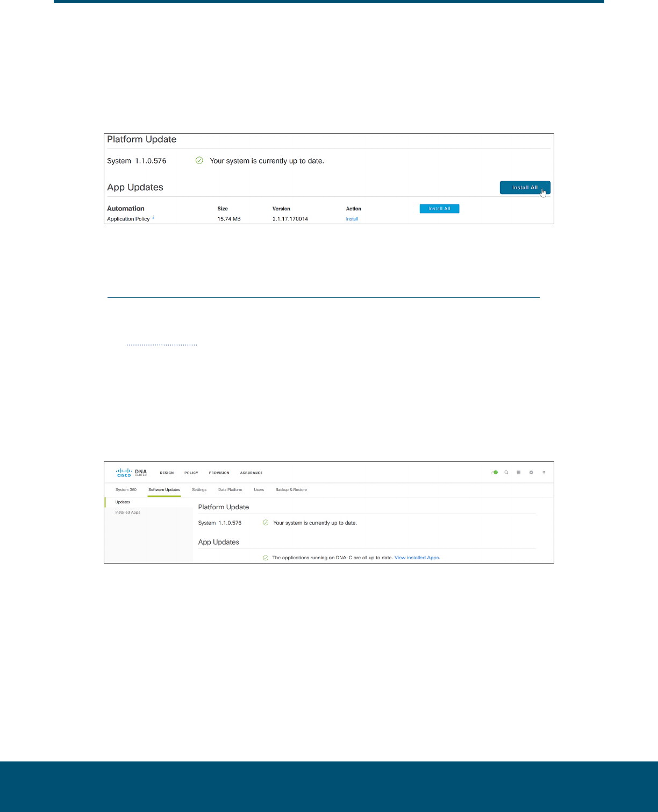658x812 pixels.
Task: Click the Cisco DNA Center logo
Action: tap(131, 473)
